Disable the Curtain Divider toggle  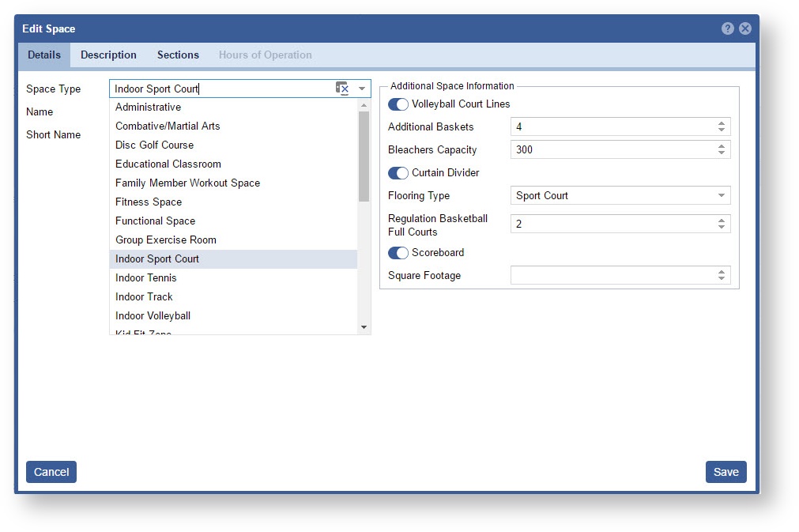[398, 173]
